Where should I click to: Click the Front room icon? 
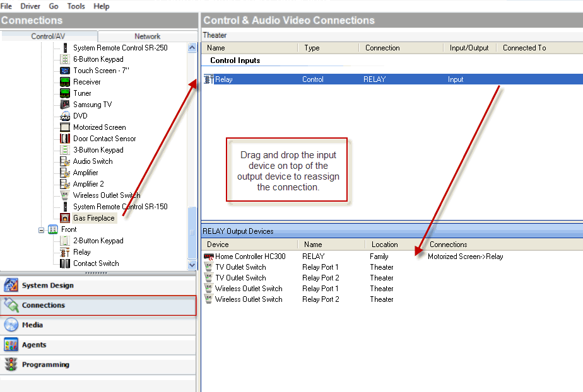53,229
